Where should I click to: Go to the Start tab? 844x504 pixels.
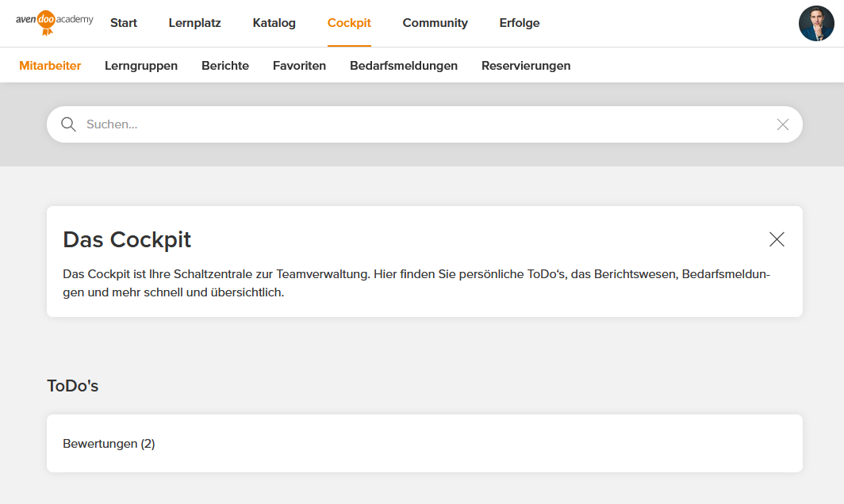[124, 23]
